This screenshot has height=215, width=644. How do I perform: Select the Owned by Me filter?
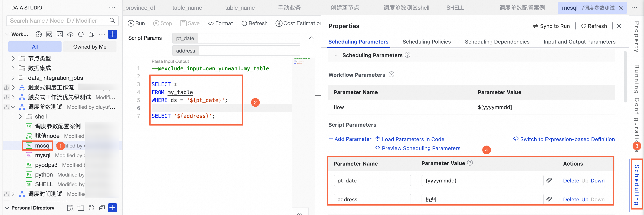[90, 47]
